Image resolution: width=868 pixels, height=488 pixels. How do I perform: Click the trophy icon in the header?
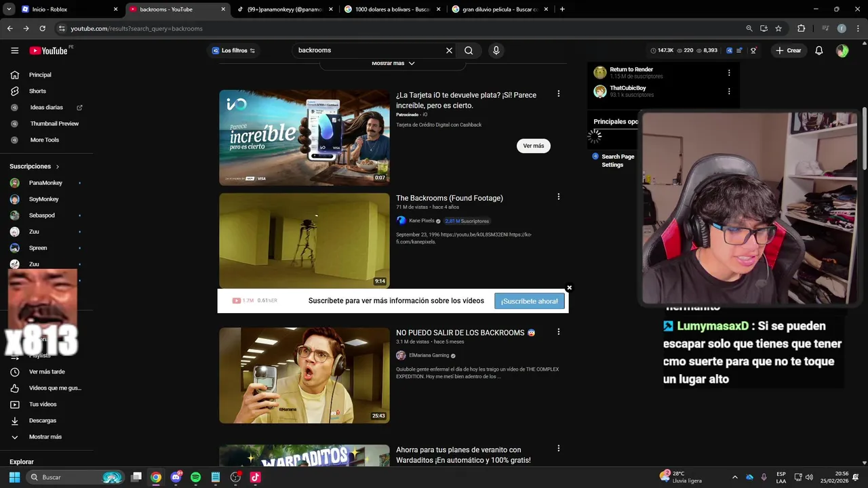tap(753, 50)
